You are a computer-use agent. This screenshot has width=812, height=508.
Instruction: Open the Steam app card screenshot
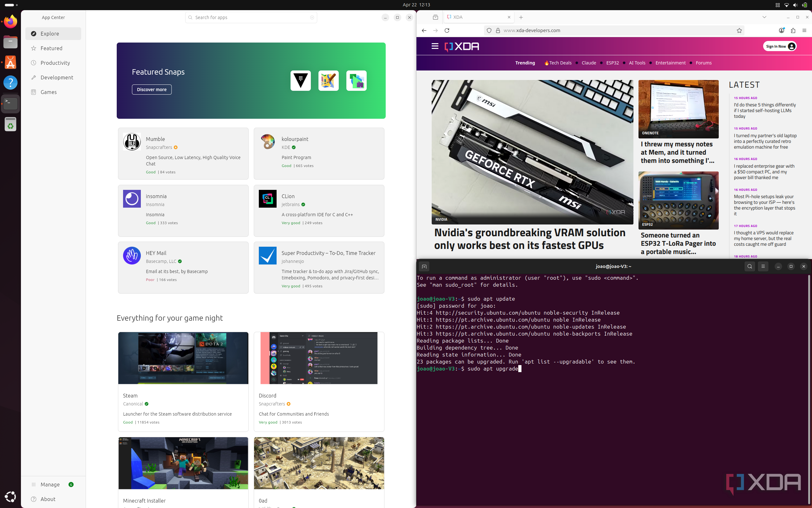pyautogui.click(x=183, y=358)
